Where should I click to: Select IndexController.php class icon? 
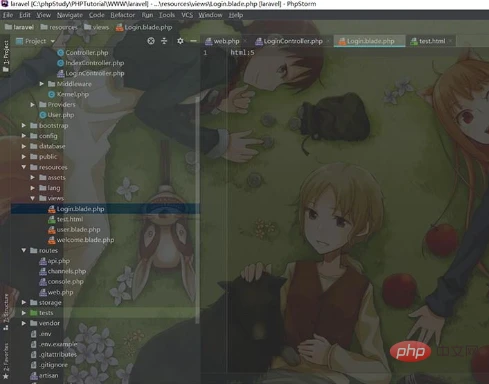tap(60, 63)
